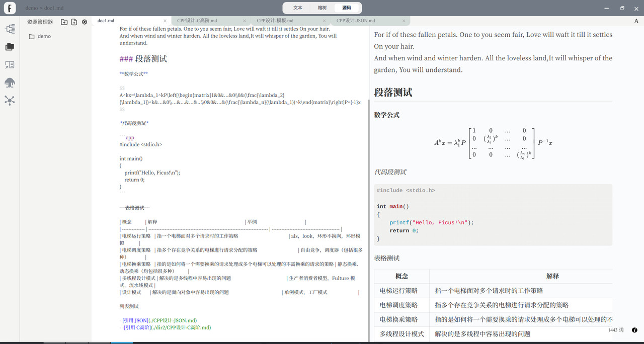Click 代码段测试 italic text in preview

click(390, 172)
